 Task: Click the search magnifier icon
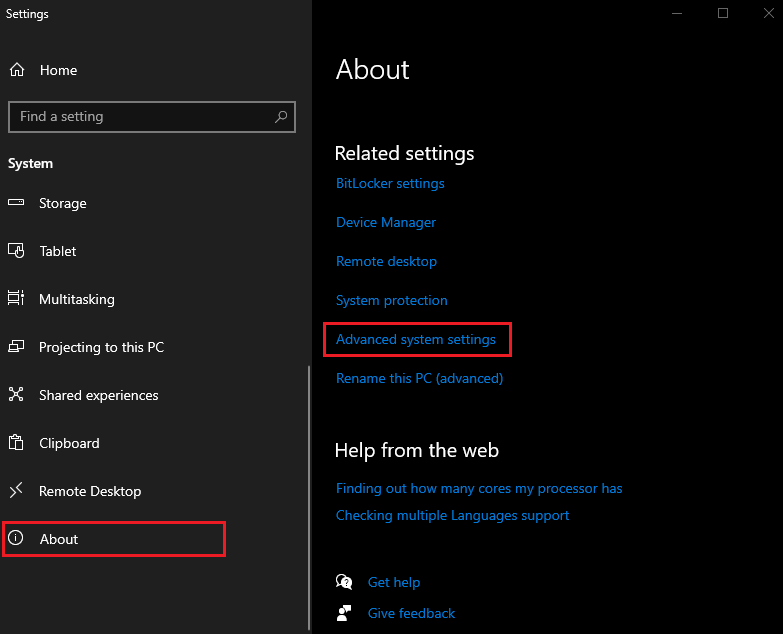[281, 117]
